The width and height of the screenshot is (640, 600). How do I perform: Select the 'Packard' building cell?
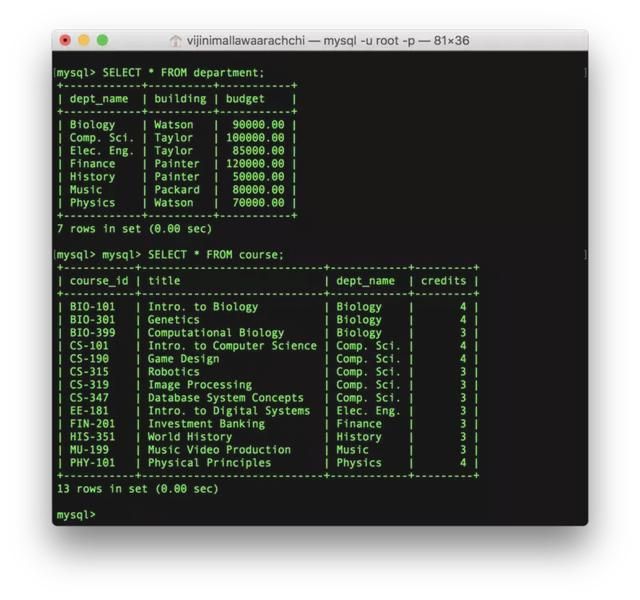coord(176,190)
